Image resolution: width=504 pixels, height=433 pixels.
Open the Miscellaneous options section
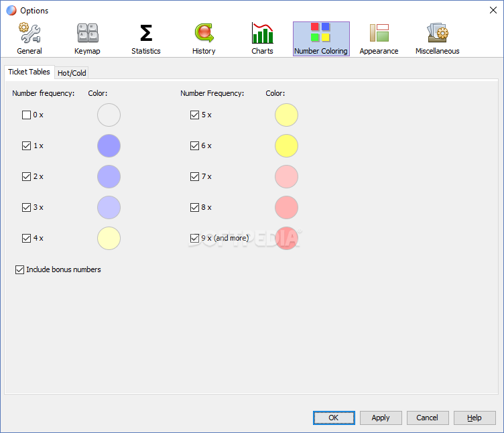(x=438, y=39)
